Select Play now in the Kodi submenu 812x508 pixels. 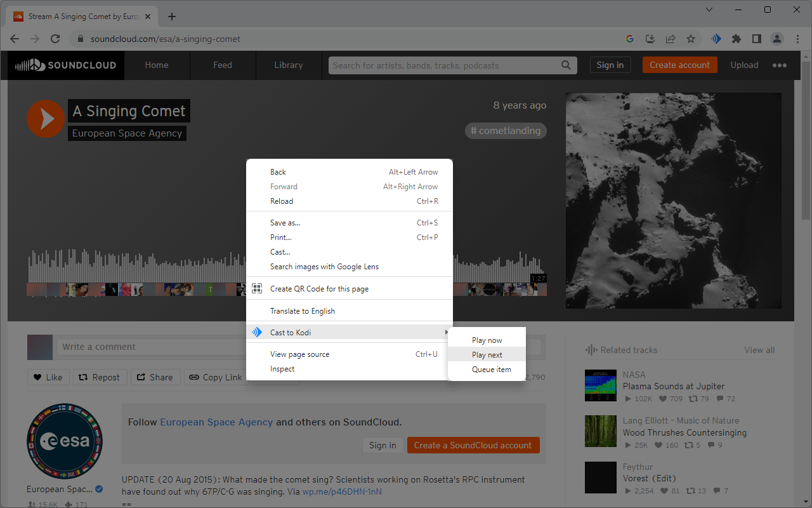click(487, 340)
